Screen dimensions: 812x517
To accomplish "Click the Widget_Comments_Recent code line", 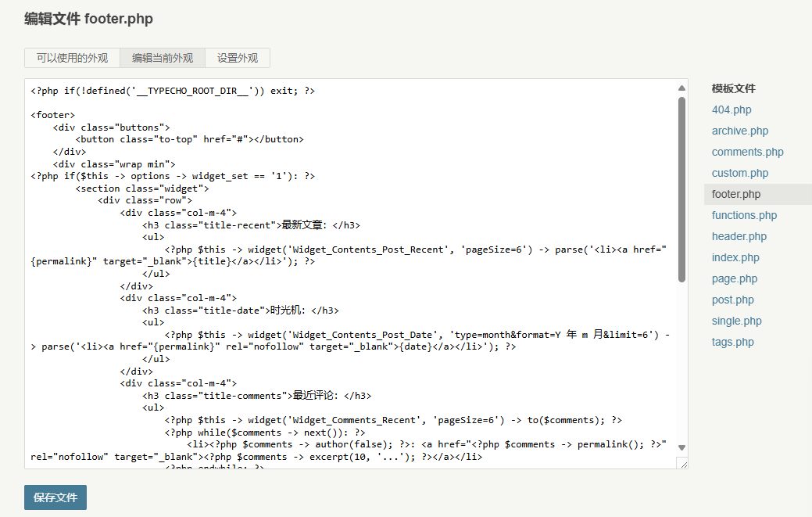I will [x=393, y=420].
